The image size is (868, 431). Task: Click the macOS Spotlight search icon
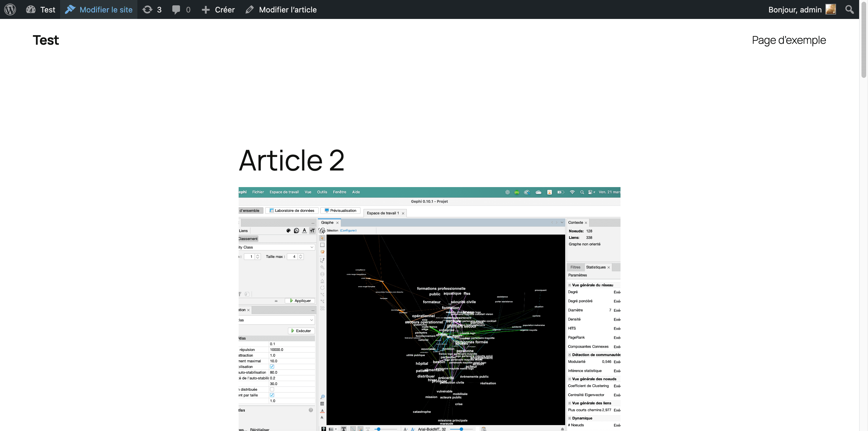(582, 192)
